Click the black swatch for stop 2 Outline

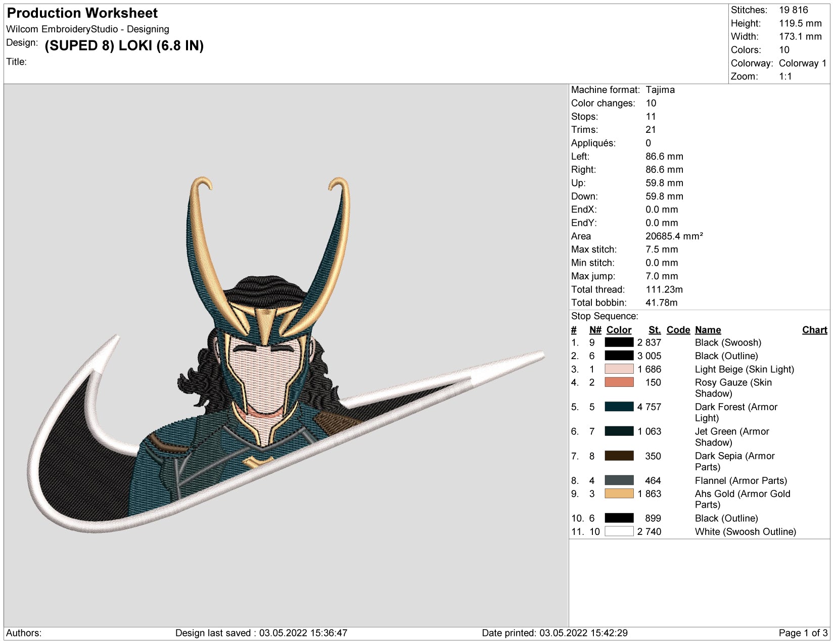(x=619, y=356)
